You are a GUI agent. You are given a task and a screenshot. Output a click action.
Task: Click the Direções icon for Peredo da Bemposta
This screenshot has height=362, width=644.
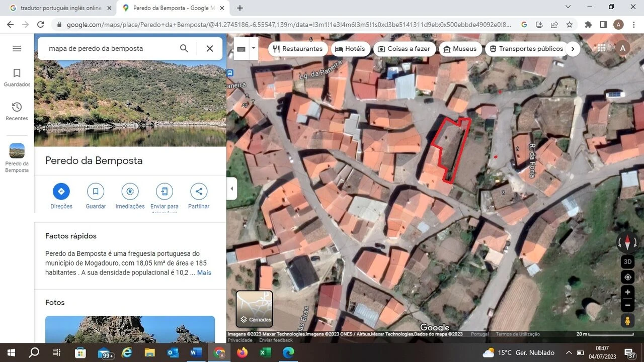click(61, 192)
